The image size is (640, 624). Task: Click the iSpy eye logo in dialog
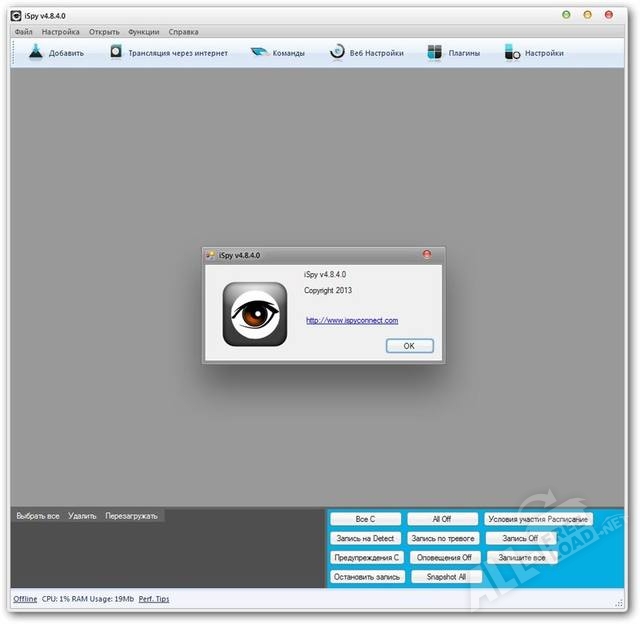pos(253,315)
